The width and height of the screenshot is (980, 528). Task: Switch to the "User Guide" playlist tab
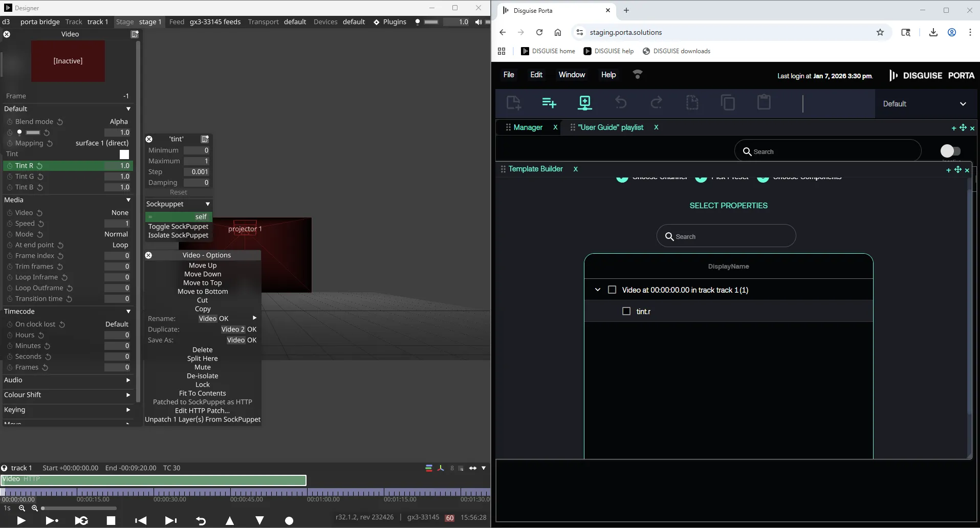click(610, 127)
